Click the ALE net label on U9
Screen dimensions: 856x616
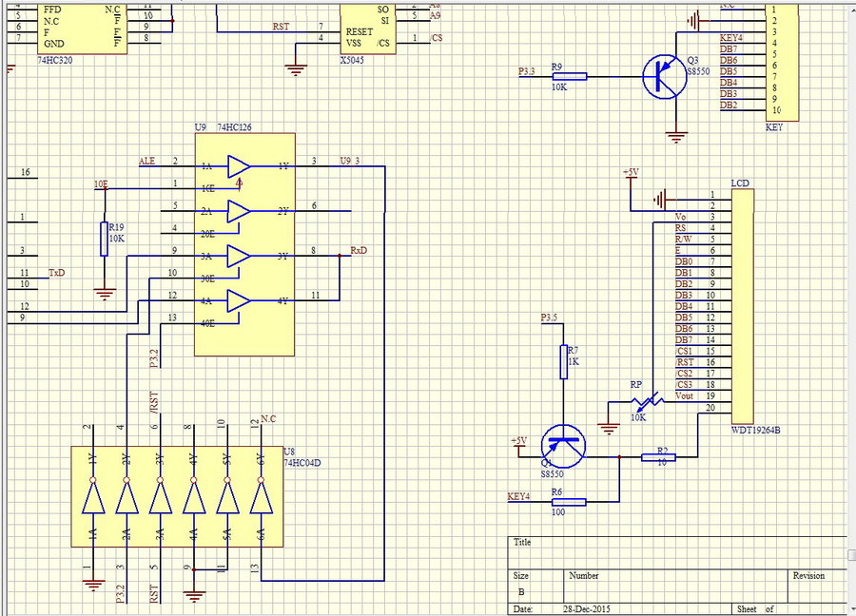point(146,160)
